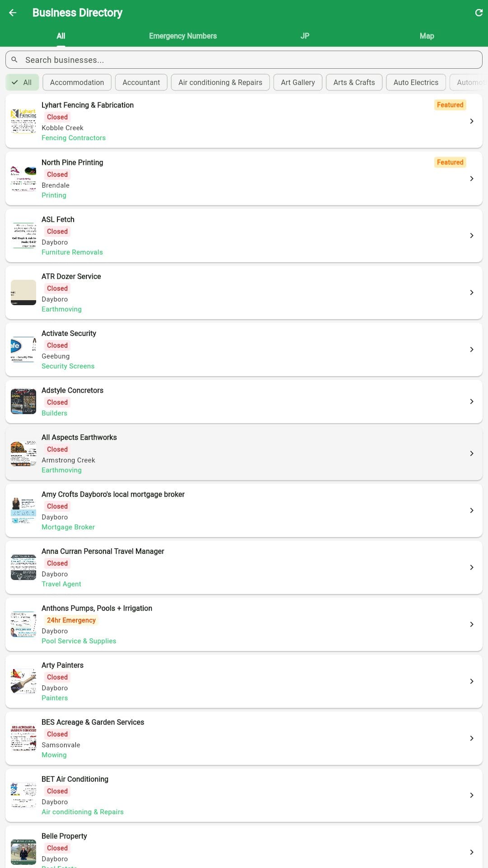Click the search magnifier icon
Viewport: 488px width, 868px height.
click(14, 60)
